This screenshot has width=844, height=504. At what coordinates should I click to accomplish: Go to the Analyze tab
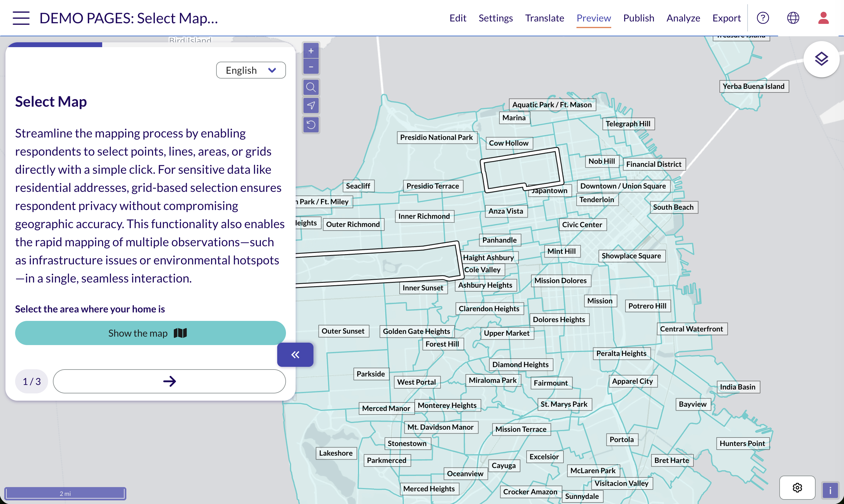click(x=683, y=18)
